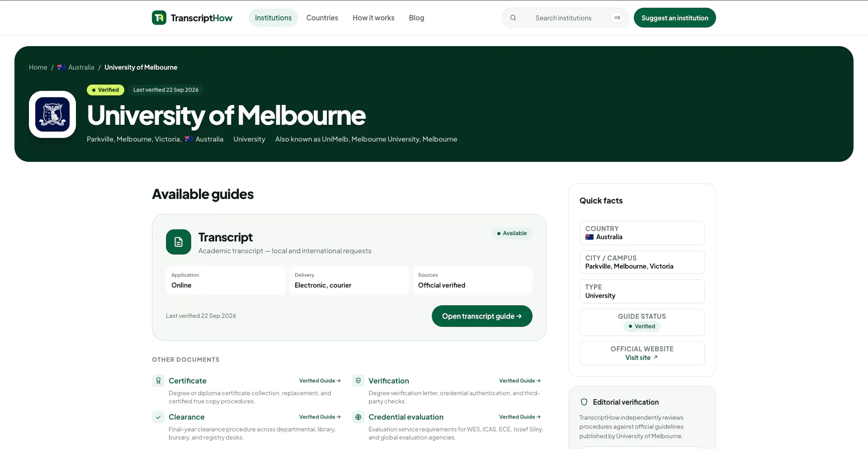Open the Blog nav item
The image size is (868, 449).
(416, 18)
